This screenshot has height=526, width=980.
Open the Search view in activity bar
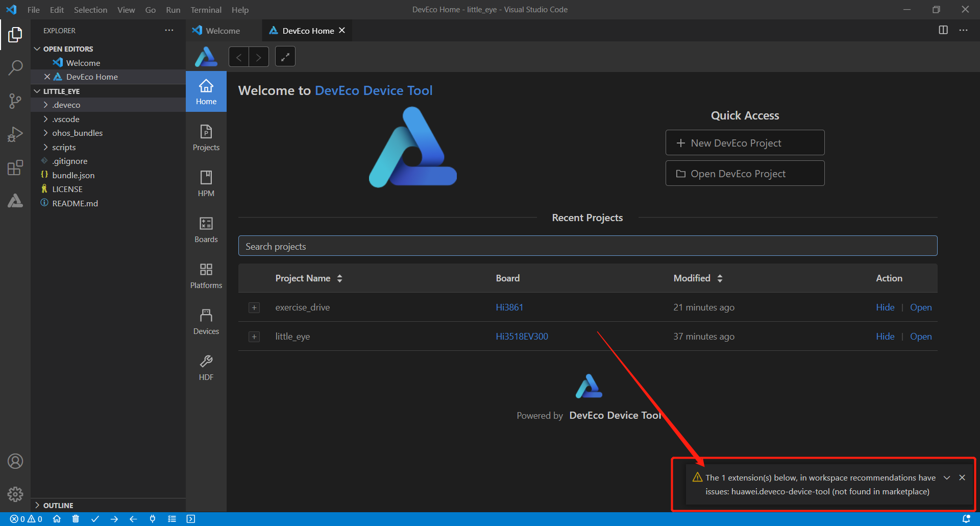[x=15, y=67]
